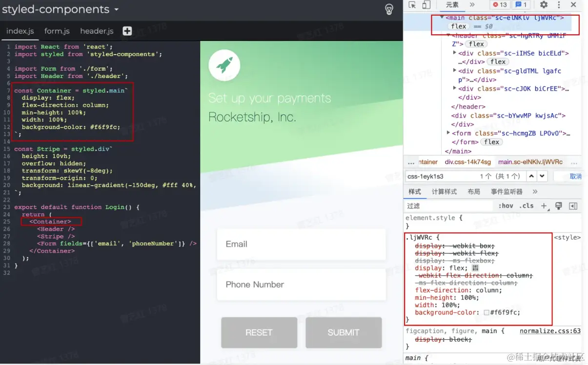This screenshot has height=365, width=588.
Task: Activate the DevTools element inspector arrow icon
Action: tap(412, 5)
